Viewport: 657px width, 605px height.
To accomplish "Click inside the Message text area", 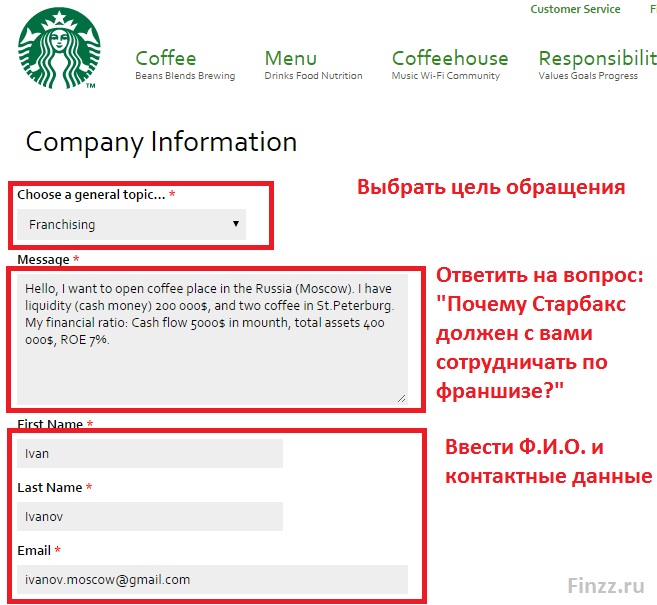I will [212, 339].
